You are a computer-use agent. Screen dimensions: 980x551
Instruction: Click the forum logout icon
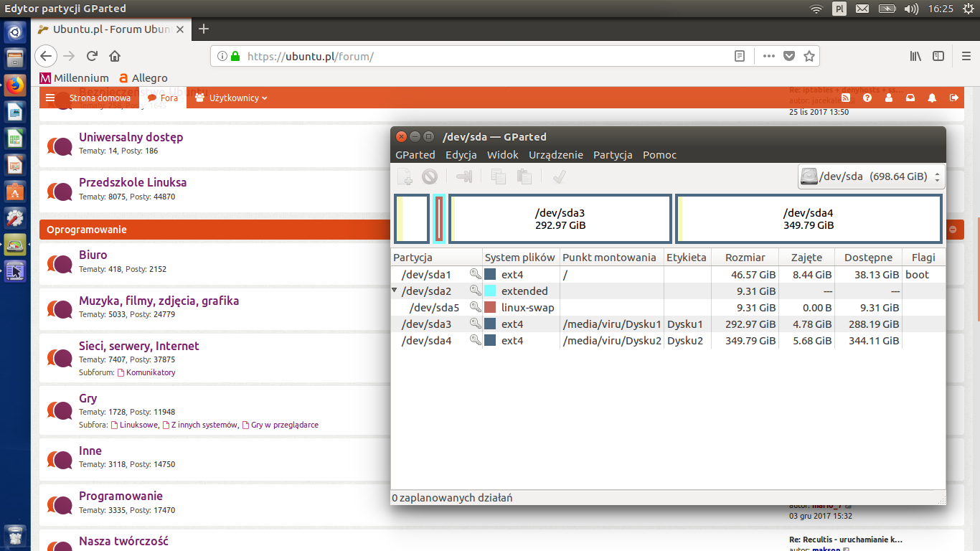click(953, 98)
